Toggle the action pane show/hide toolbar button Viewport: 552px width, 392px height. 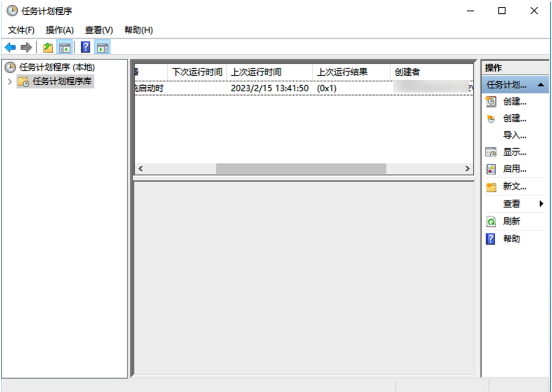102,47
